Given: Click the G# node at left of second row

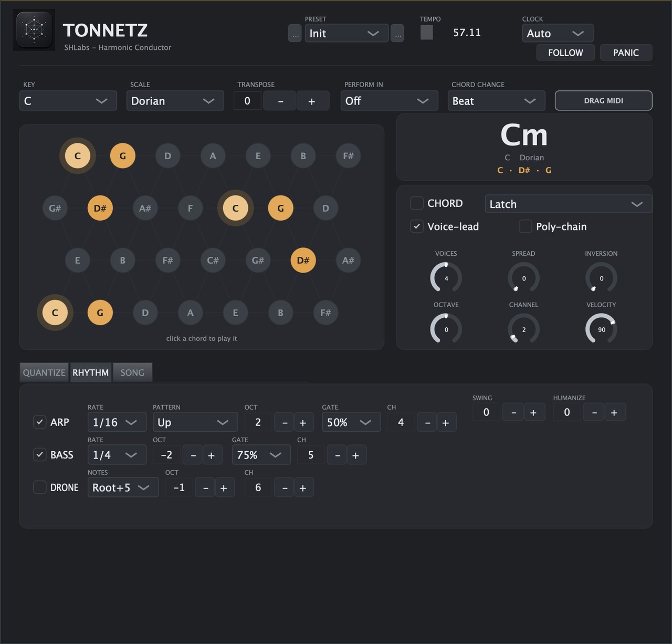Looking at the screenshot, I should click(55, 208).
